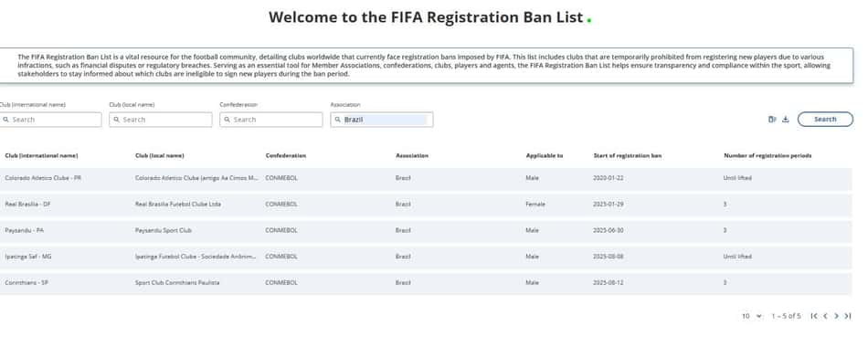This screenshot has height=337, width=868.
Task: Click magnifier icon in Association field
Action: click(338, 120)
